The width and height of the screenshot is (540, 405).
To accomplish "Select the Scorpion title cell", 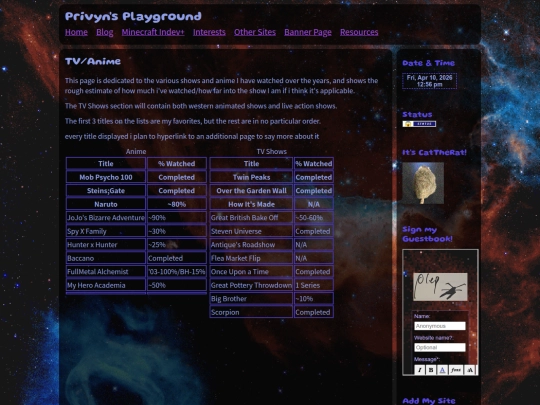I will (251, 312).
